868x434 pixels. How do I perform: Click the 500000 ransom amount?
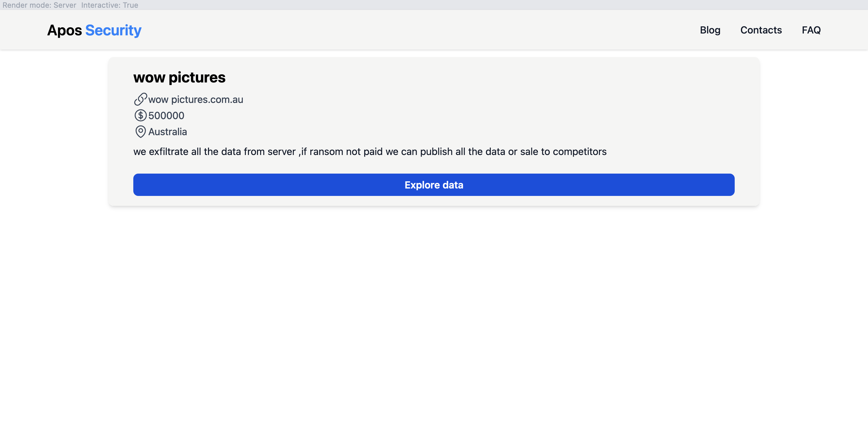click(166, 116)
